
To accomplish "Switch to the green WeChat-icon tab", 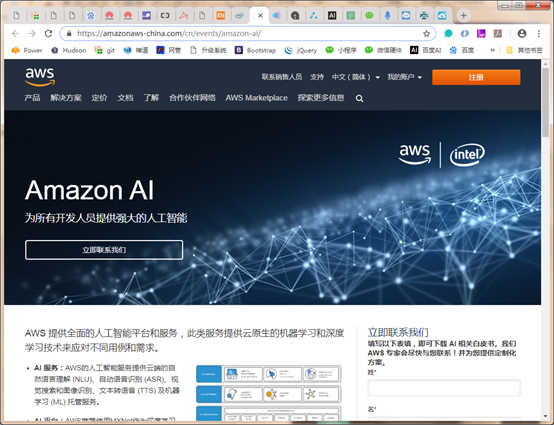I will click(x=369, y=16).
